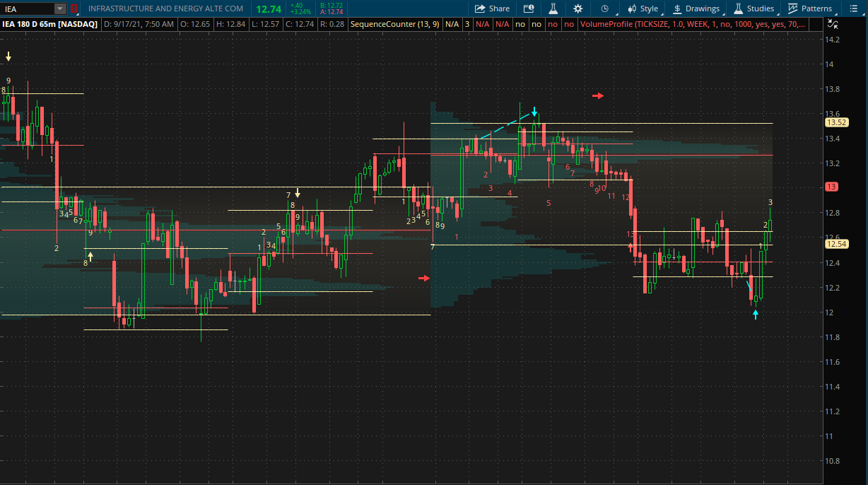
Task: Click the red 13 price bubble on axis
Action: pyautogui.click(x=832, y=187)
